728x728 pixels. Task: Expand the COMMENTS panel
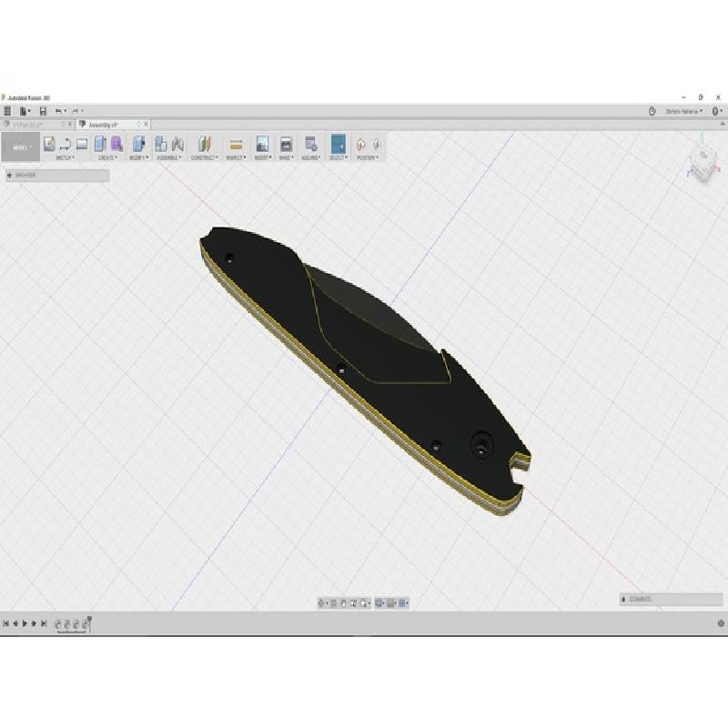click(x=671, y=600)
